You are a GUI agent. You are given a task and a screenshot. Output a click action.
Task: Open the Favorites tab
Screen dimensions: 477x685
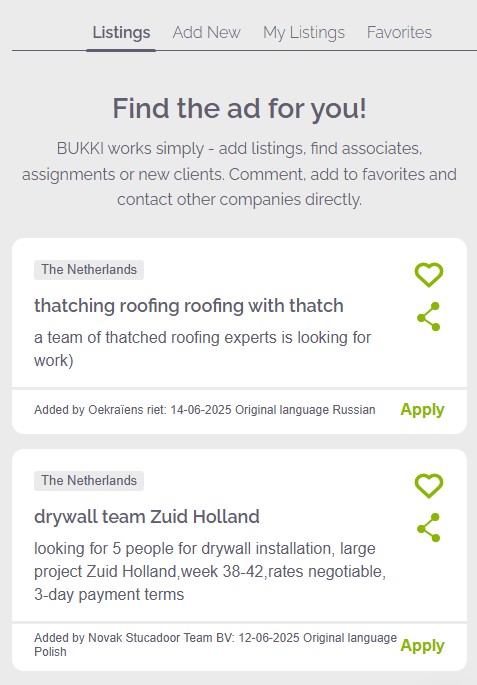click(x=399, y=32)
